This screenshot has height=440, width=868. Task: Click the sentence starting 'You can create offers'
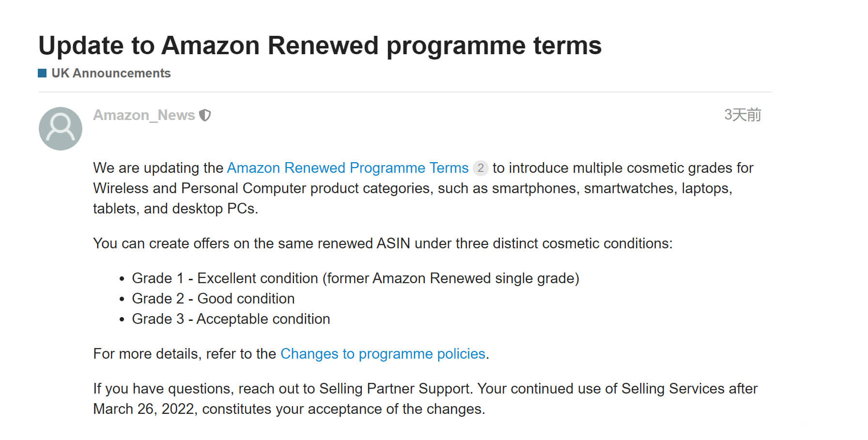click(382, 243)
